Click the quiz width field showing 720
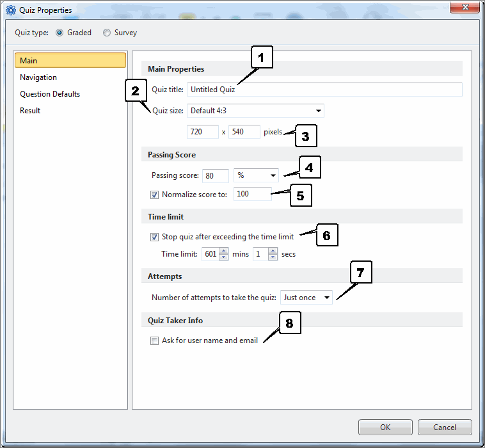This screenshot has width=485, height=448. pos(203,132)
